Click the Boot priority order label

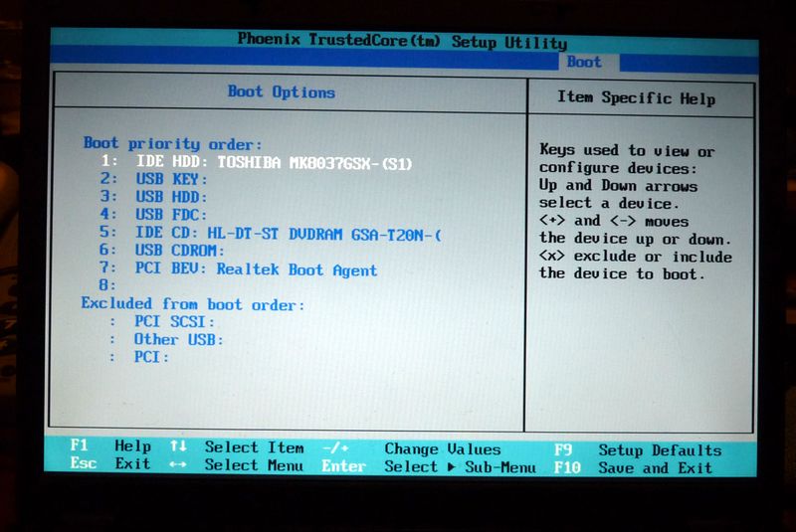[172, 143]
